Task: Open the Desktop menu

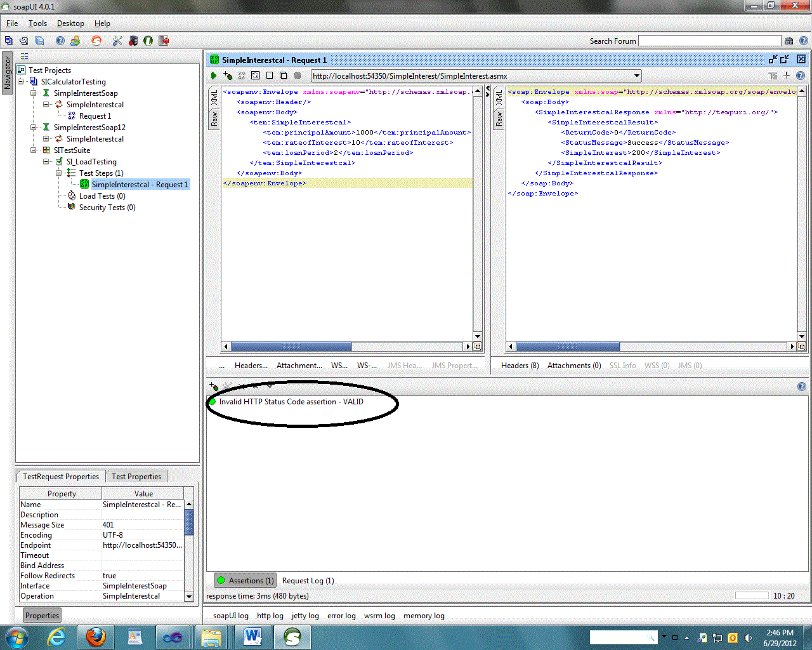Action: pos(70,23)
